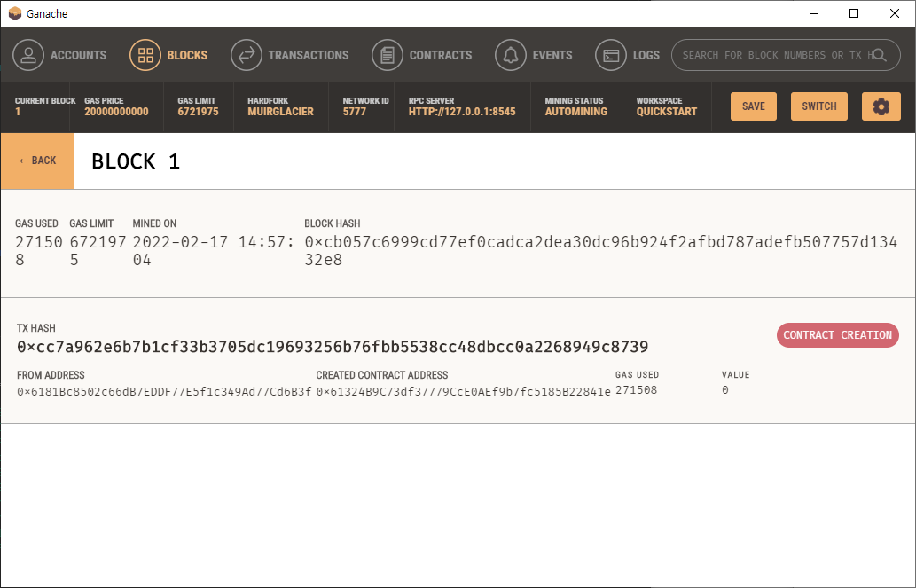Click RPC server HTTP://127.0.0.1:8545

tap(462, 112)
